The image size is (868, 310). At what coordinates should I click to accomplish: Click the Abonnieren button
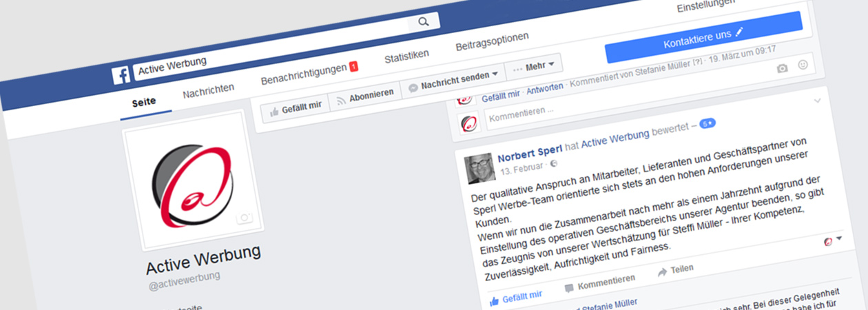coord(364,96)
